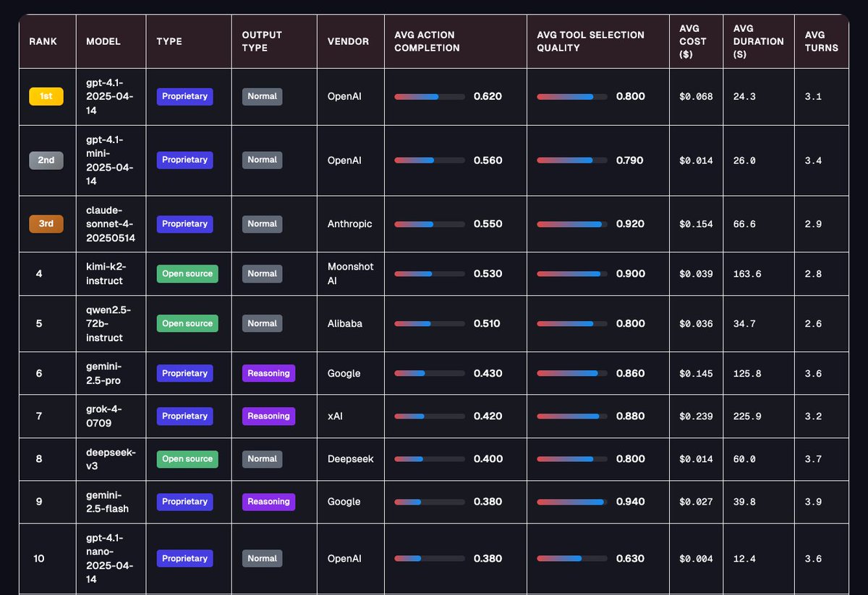Click the Open source tag for kimi-k2-instruct
The width and height of the screenshot is (868, 595).
187,273
